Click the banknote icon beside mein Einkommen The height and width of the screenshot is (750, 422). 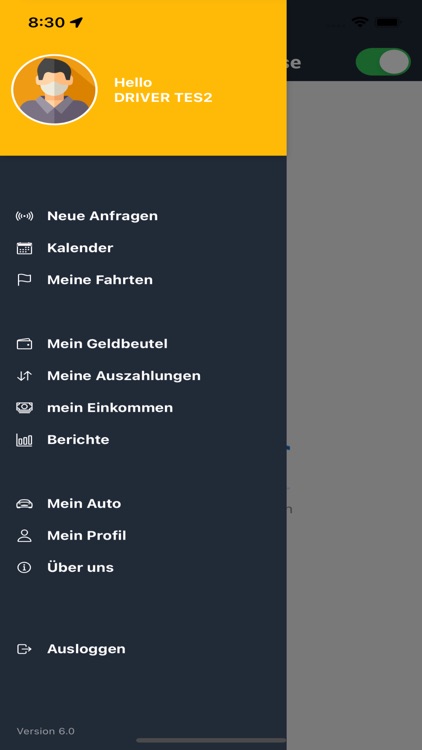coord(24,408)
